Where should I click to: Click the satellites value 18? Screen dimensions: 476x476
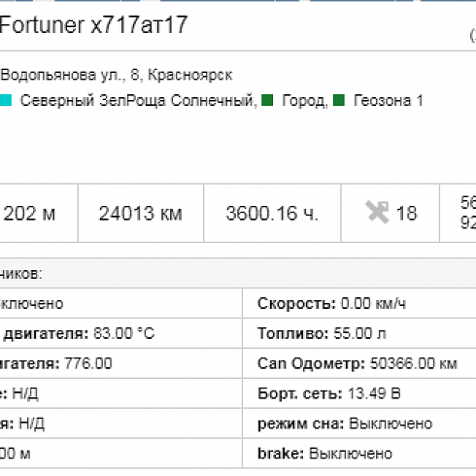(x=406, y=214)
